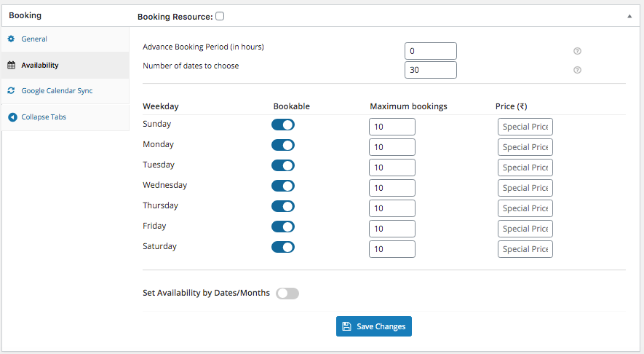The width and height of the screenshot is (644, 354).
Task: Open the General tab
Action: (x=65, y=39)
